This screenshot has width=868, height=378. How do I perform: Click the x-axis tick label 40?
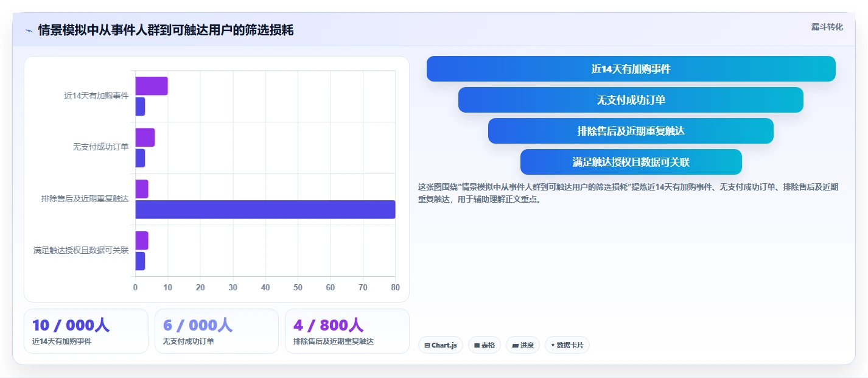pos(265,287)
